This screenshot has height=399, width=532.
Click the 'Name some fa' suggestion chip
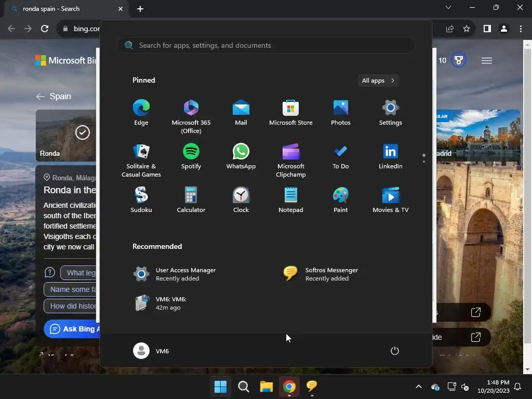[71, 289]
